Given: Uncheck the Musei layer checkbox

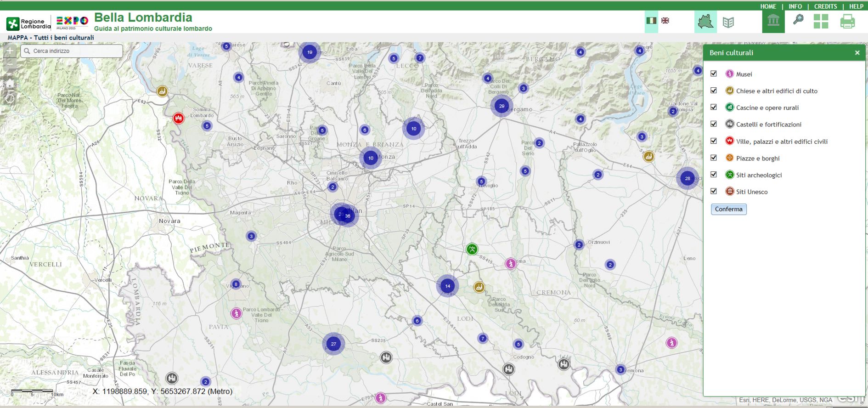Looking at the screenshot, I should pos(714,74).
